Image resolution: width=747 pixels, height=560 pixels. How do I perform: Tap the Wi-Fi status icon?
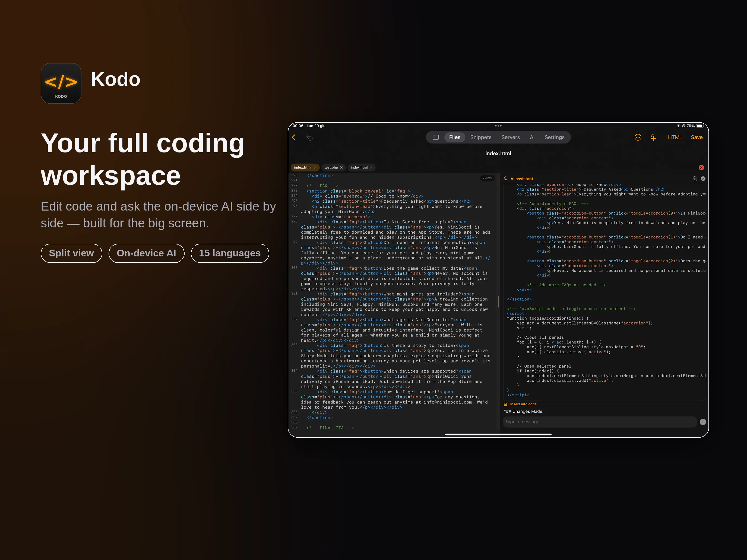point(678,126)
